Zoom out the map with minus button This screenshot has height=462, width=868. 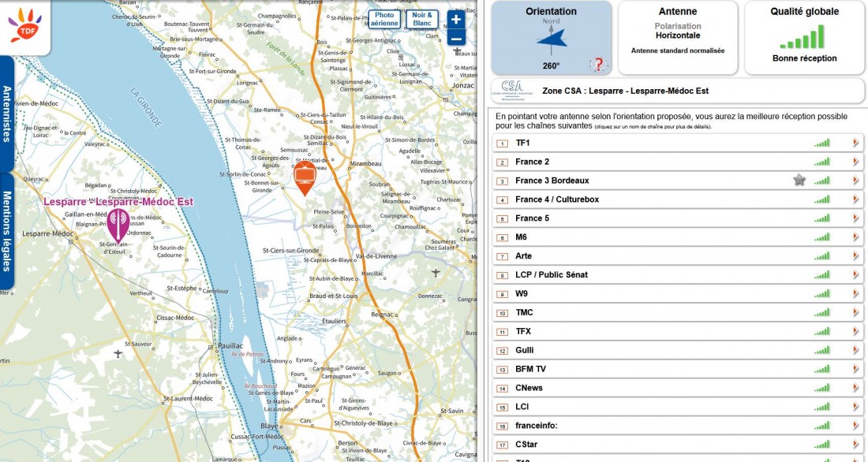tap(455, 39)
